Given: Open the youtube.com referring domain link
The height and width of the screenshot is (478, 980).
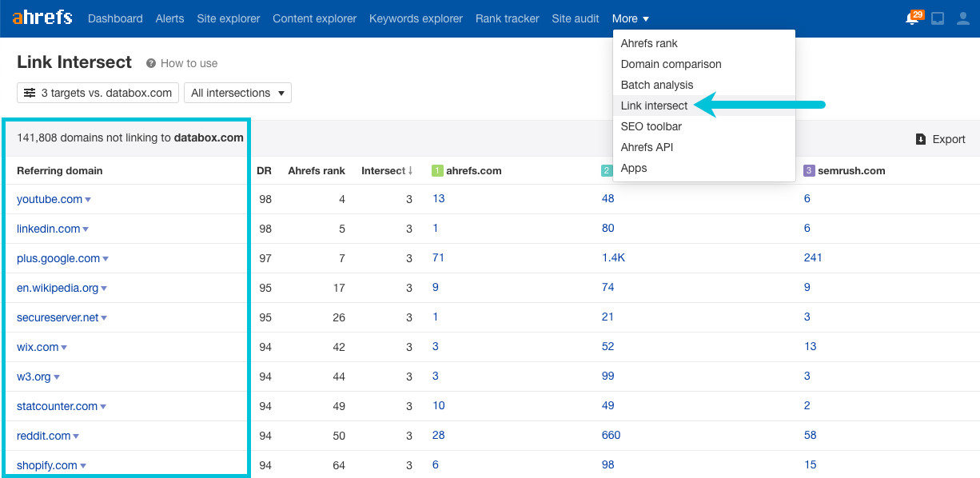Looking at the screenshot, I should [x=50, y=199].
